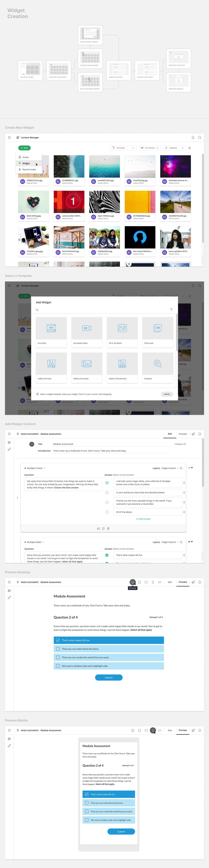The width and height of the screenshot is (209, 868).
Task: Click duplicate icon under question 1
Action: click(x=103, y=529)
